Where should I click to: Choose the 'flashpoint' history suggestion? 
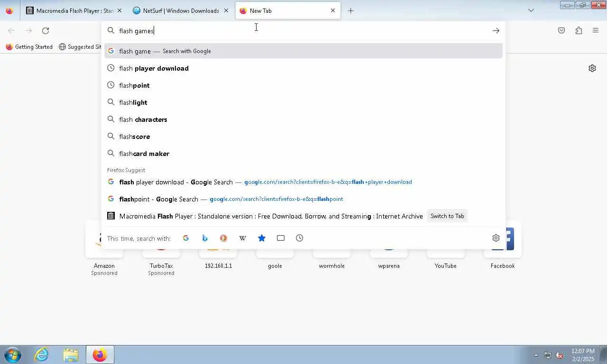point(303,85)
